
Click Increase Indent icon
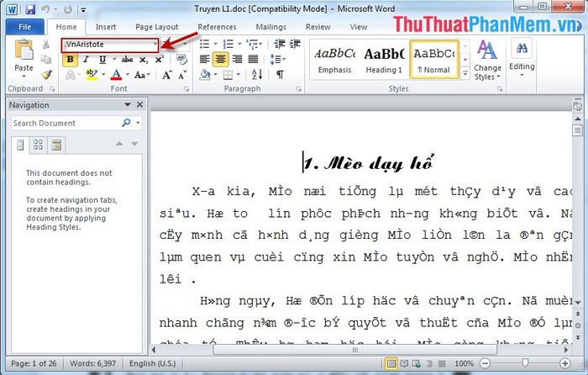click(x=295, y=44)
